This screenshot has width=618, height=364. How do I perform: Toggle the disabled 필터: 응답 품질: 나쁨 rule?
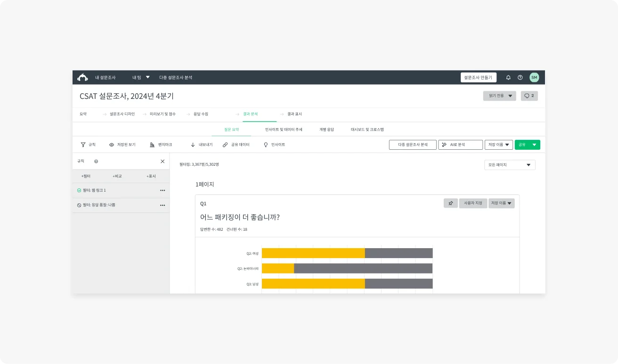[79, 205]
